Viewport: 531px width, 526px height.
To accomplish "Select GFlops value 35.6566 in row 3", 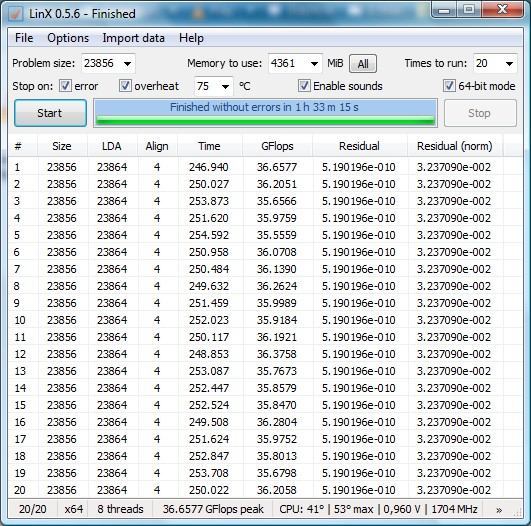I will (x=277, y=201).
